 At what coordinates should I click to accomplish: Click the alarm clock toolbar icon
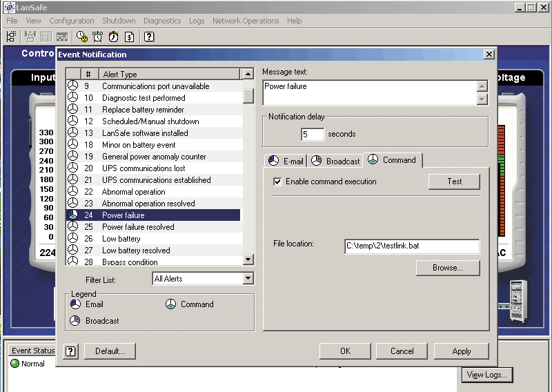tap(97, 37)
